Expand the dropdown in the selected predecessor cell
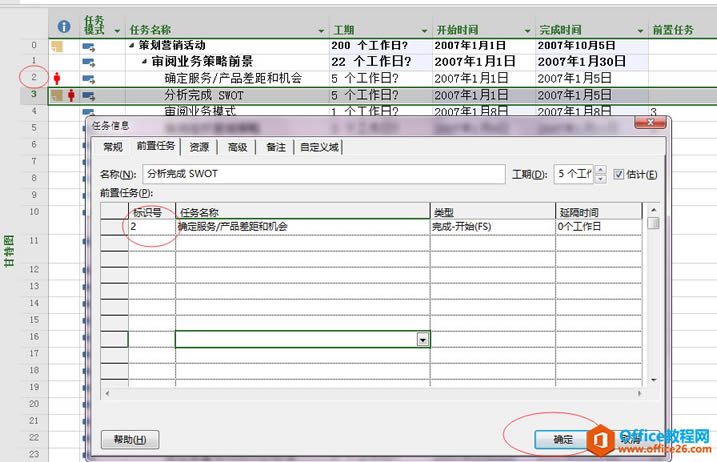Screen dimensions: 717x462 coord(423,340)
